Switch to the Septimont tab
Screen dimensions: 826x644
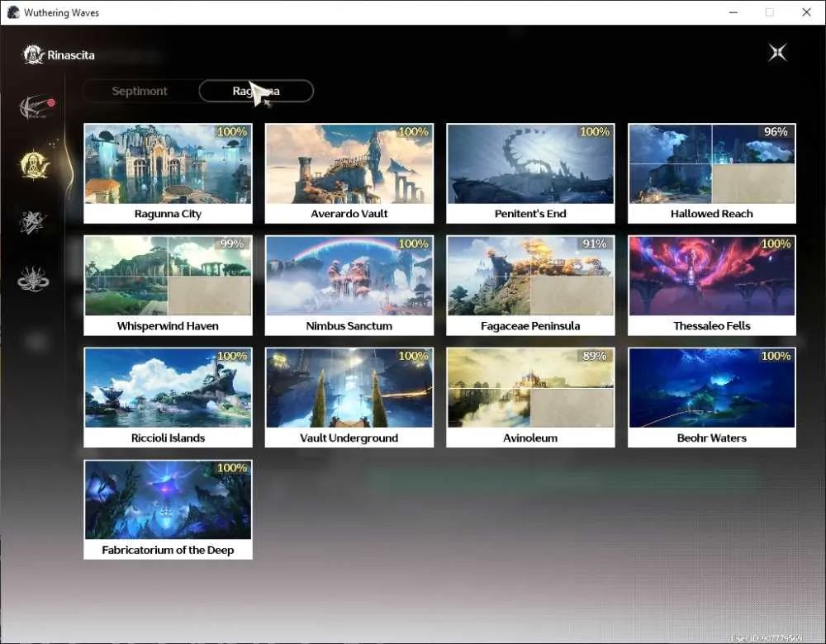(x=140, y=91)
